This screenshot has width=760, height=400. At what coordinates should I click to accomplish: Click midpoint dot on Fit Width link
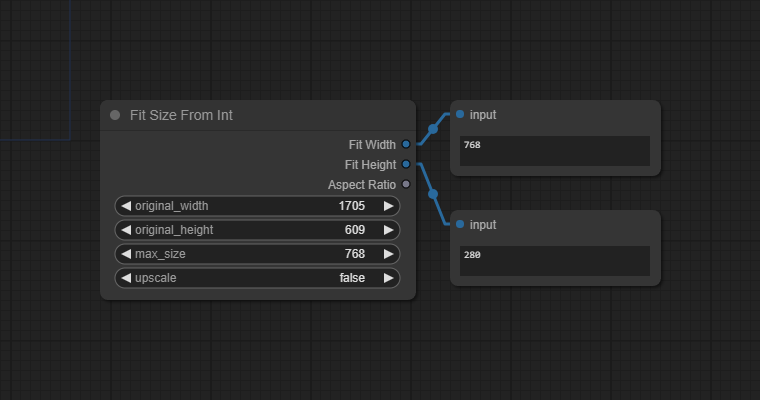(x=433, y=129)
